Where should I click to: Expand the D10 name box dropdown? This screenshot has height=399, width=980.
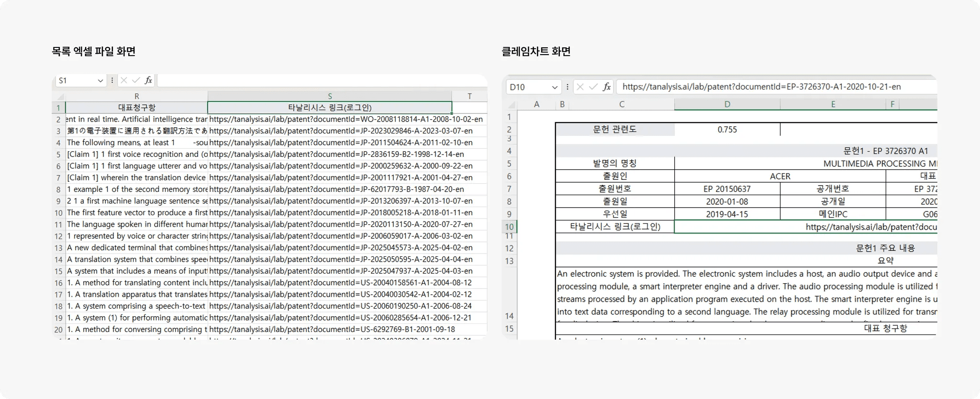(x=554, y=87)
